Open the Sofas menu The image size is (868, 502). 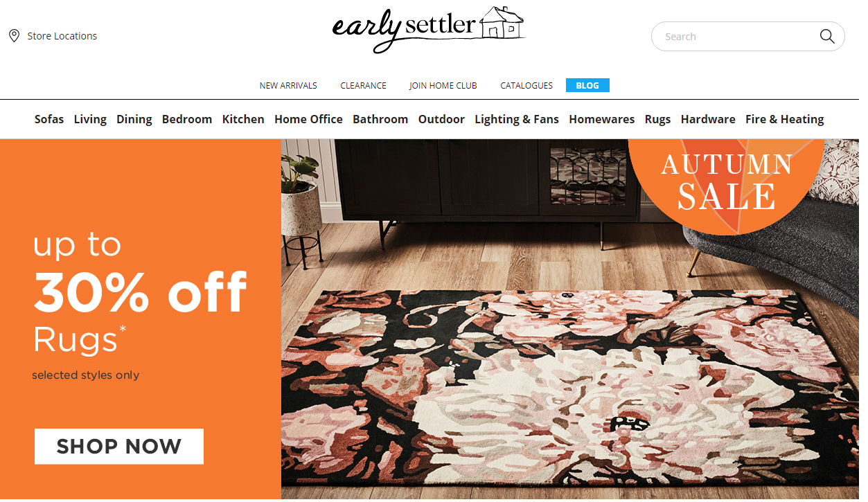[49, 119]
